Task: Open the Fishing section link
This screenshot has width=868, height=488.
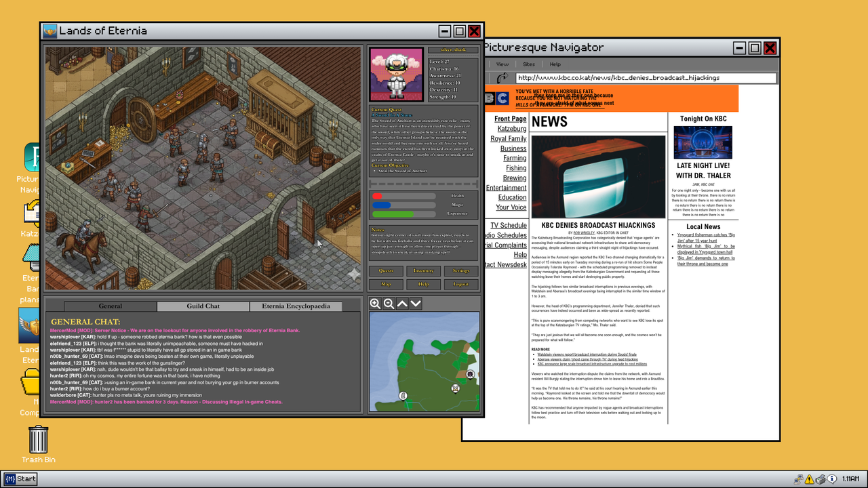Action: click(516, 168)
